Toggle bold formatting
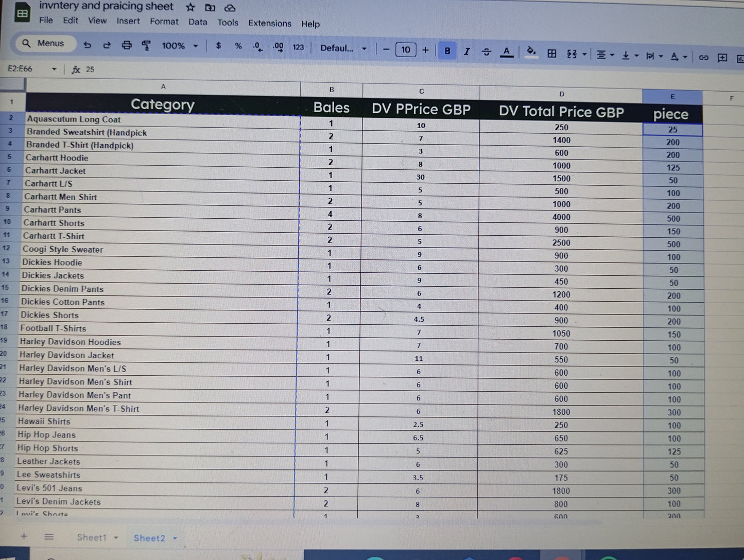The width and height of the screenshot is (744, 560). (x=447, y=50)
